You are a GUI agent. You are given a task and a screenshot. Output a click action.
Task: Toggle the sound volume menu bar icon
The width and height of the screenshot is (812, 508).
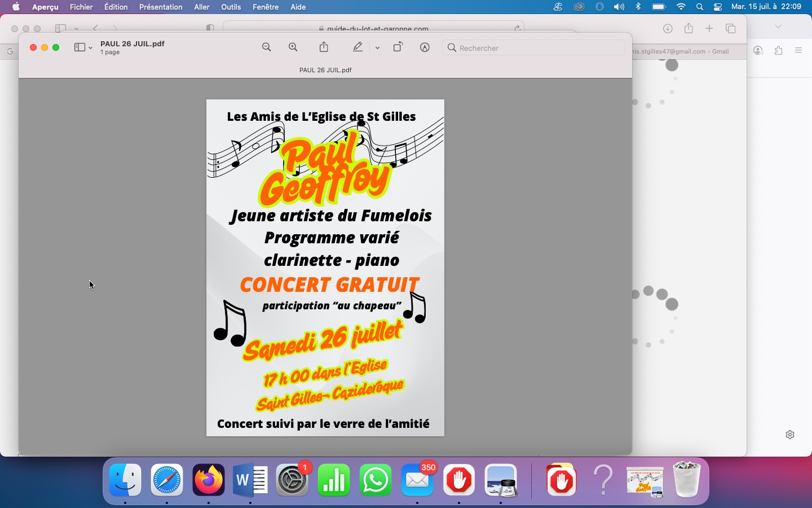click(619, 7)
